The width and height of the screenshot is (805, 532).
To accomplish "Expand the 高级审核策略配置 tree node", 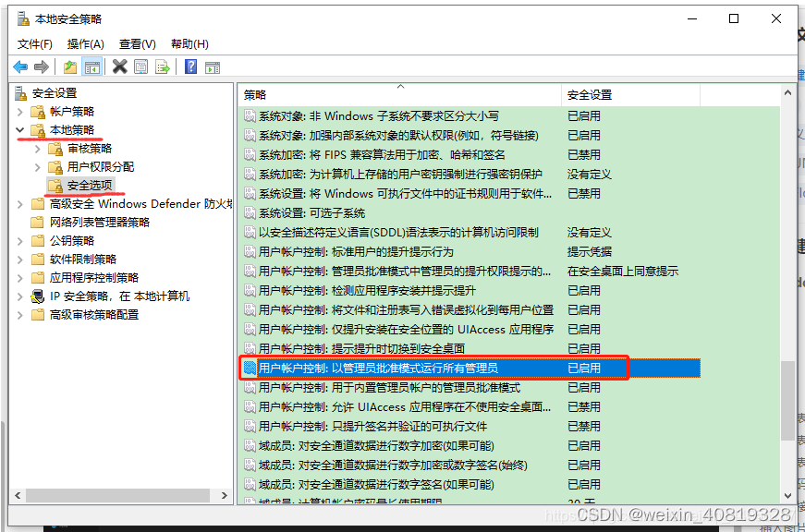I will (x=20, y=315).
